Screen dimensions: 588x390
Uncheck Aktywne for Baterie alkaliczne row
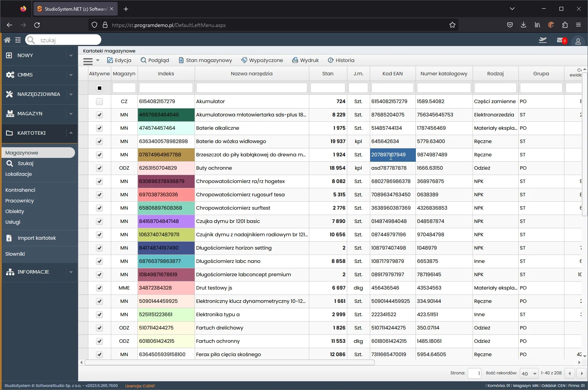point(99,128)
